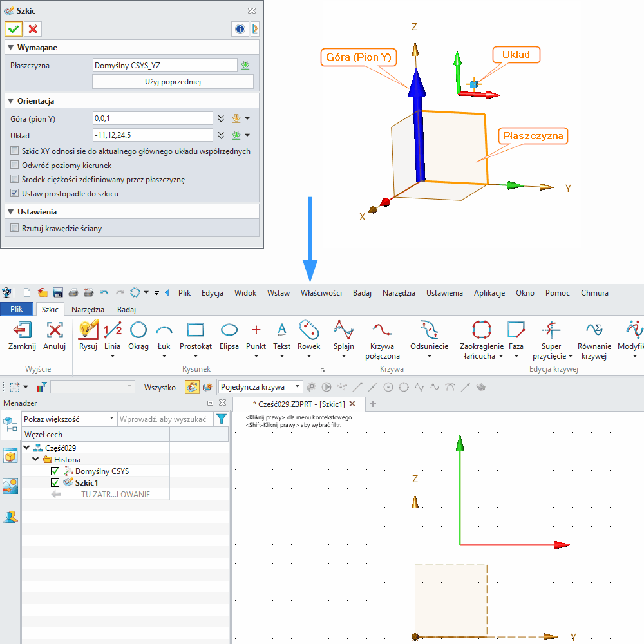Screen dimensions: 644x644
Task: Collapse the Orientacja section
Action: click(10, 101)
